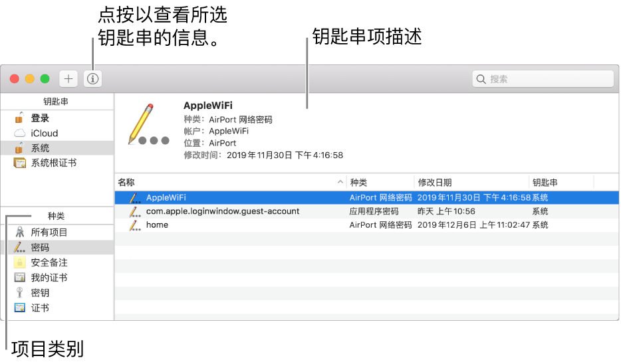Click the 搜索 search field

coord(543,79)
